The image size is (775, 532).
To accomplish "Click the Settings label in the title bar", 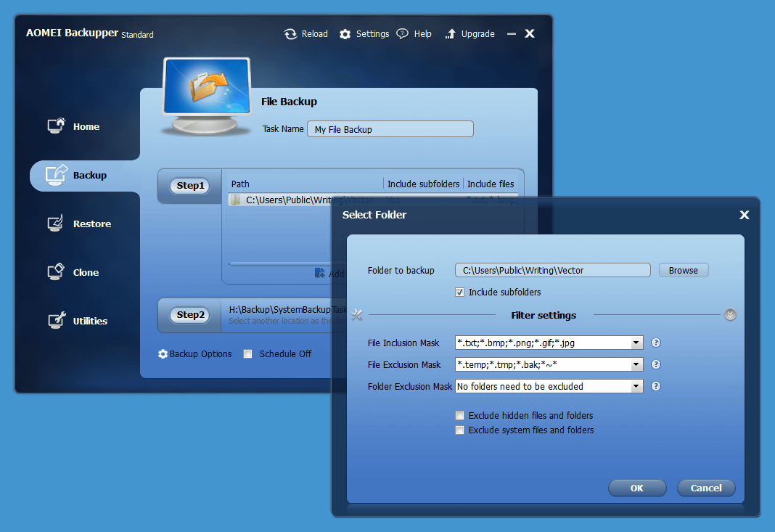I will (373, 34).
